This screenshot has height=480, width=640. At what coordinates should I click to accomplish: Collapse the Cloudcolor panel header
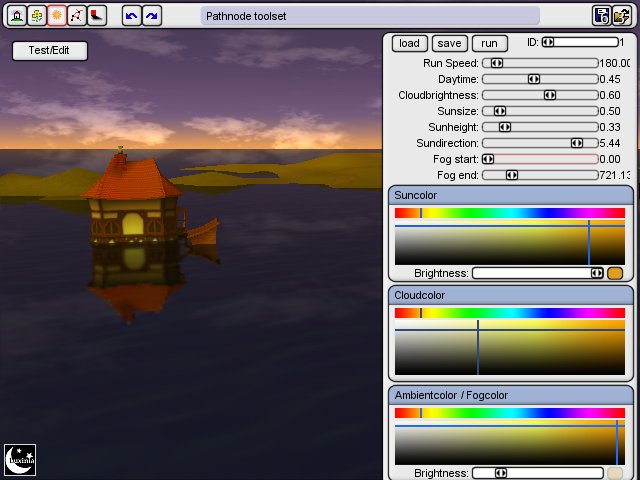510,296
